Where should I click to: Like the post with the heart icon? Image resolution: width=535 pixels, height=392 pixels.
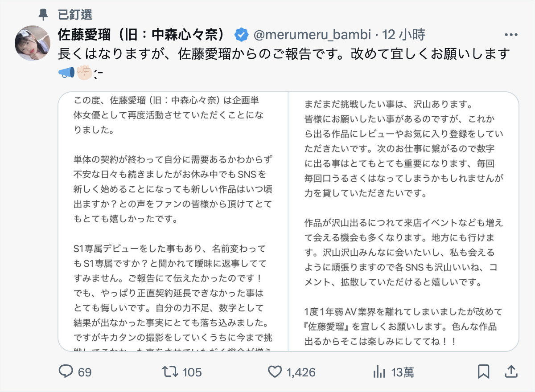coord(275,372)
